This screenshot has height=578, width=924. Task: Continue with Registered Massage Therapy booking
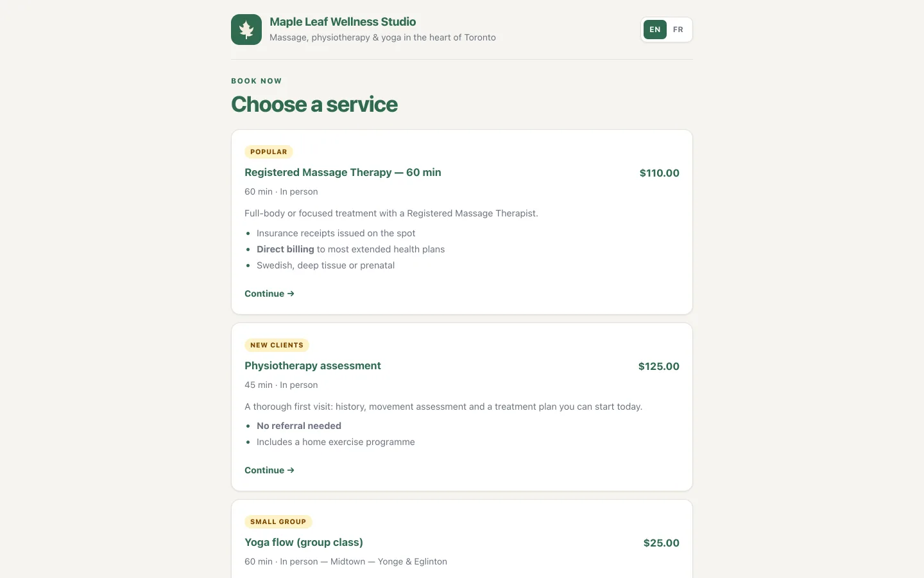point(269,293)
